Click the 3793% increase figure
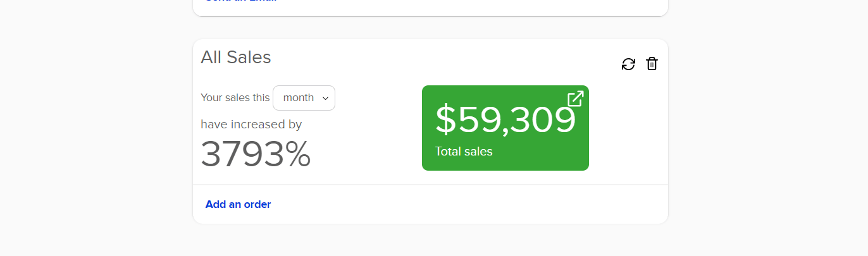This screenshot has width=868, height=256. click(x=256, y=154)
